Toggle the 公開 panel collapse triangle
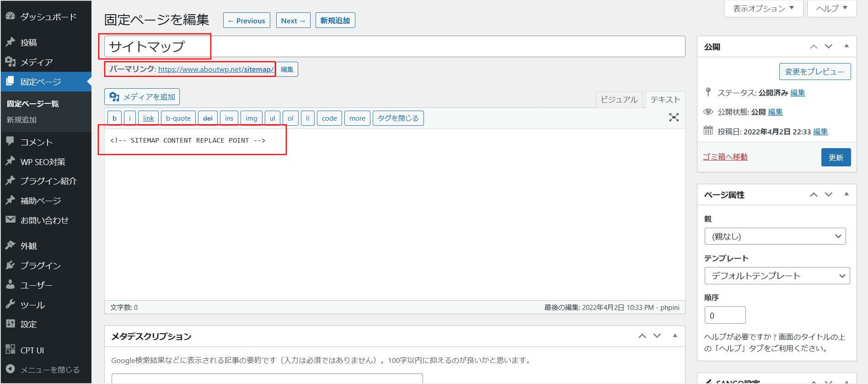The width and height of the screenshot is (868, 384). pos(847,46)
